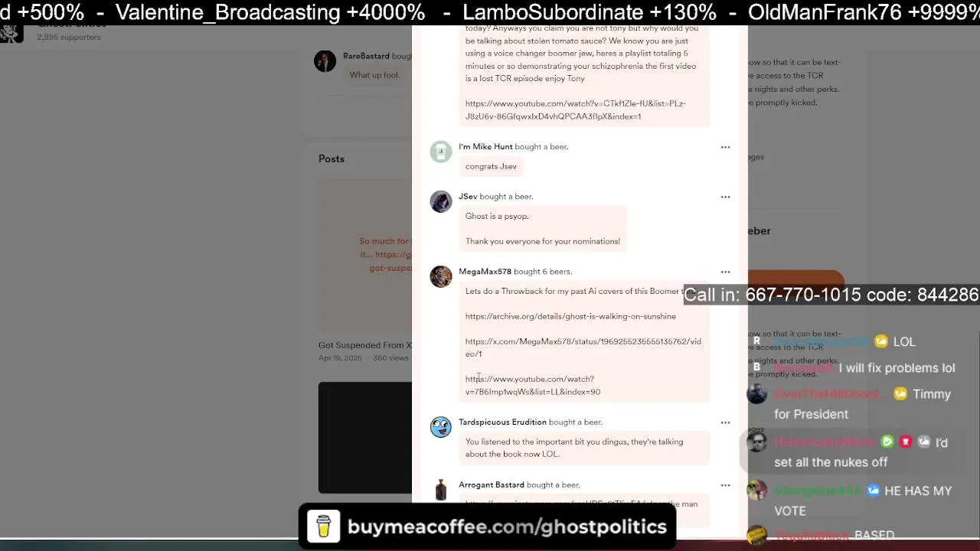Open the x.com MegaMax578 status link
This screenshot has height=551, width=980.
pos(583,347)
